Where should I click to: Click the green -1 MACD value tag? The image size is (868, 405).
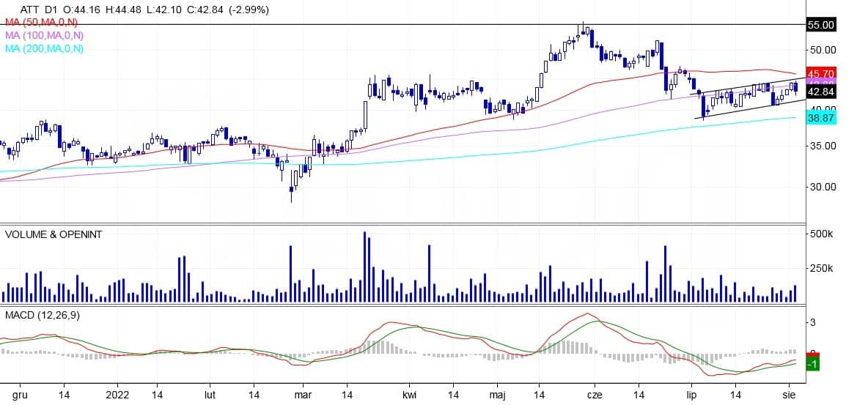(x=812, y=364)
